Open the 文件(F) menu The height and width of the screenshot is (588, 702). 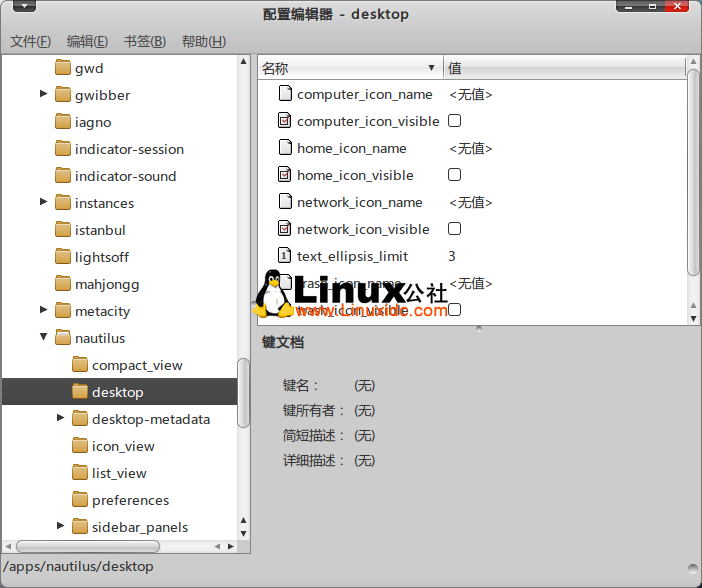click(x=30, y=42)
